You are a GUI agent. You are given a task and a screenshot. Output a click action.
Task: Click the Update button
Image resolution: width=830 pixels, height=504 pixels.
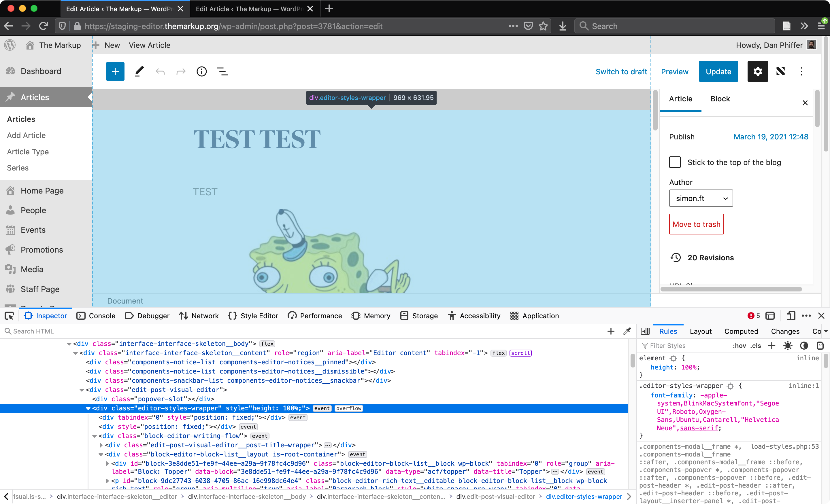click(x=718, y=71)
